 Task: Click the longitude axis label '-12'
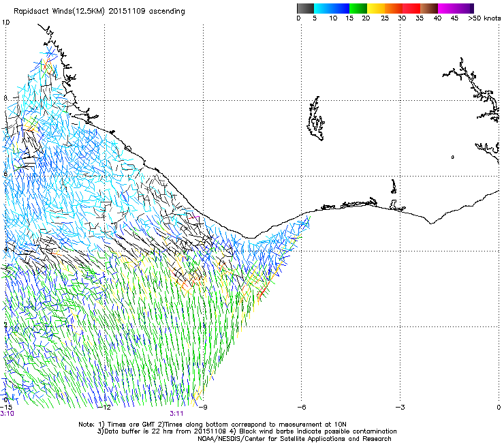point(105,408)
